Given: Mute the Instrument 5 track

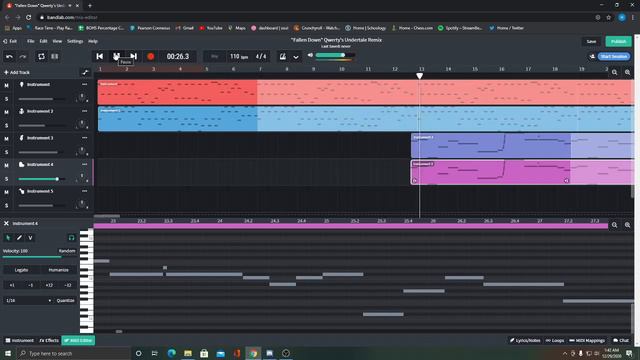Looking at the screenshot, I should tap(6, 192).
